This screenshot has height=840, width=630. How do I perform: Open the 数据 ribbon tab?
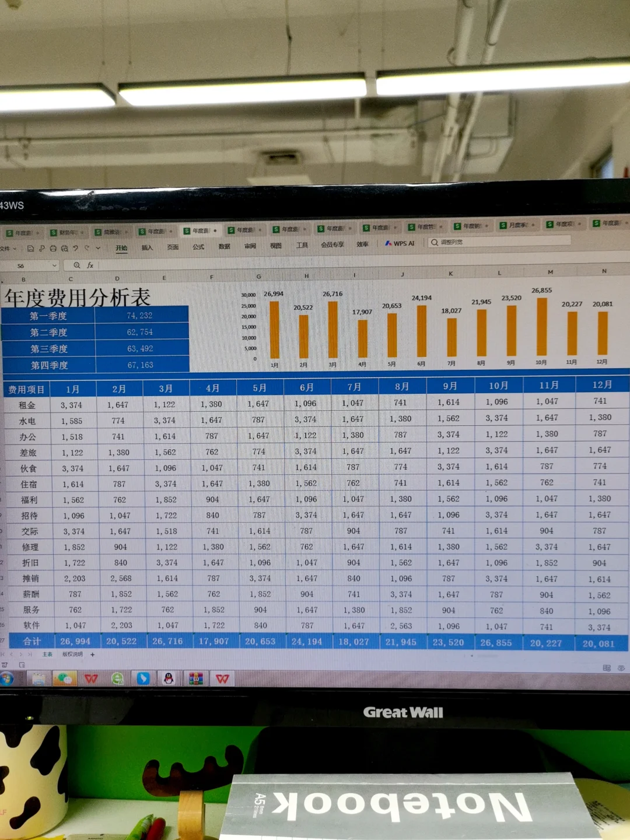(224, 247)
